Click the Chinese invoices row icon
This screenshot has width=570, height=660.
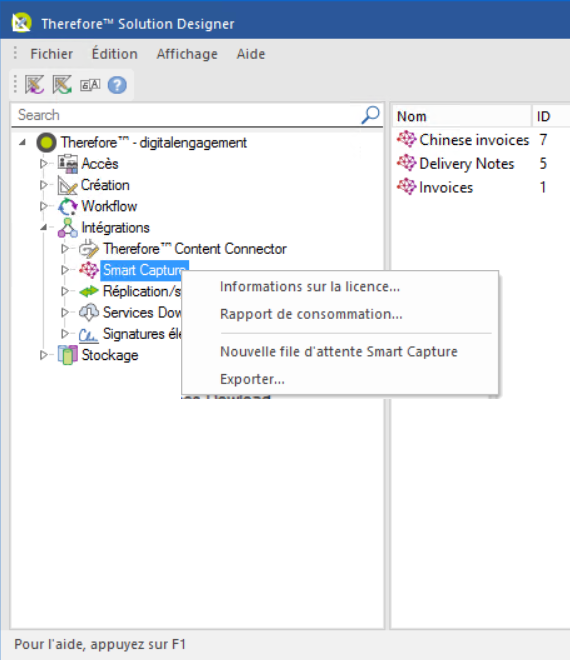tap(407, 139)
